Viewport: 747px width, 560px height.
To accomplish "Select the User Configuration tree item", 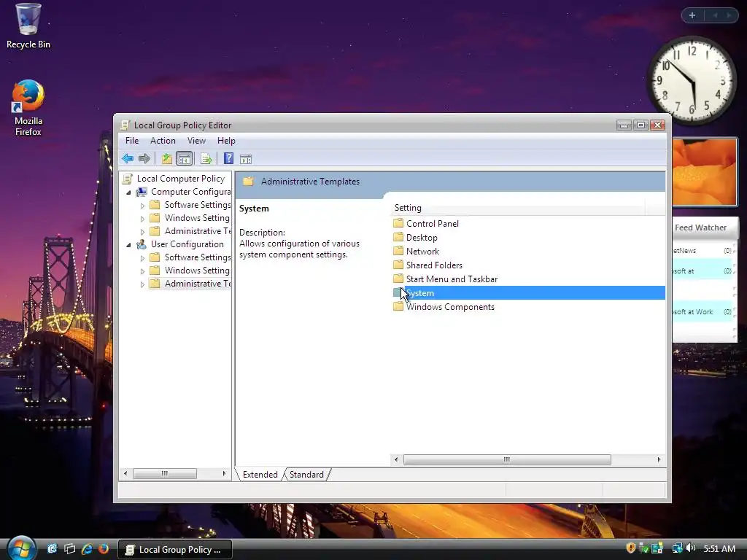I will [187, 244].
